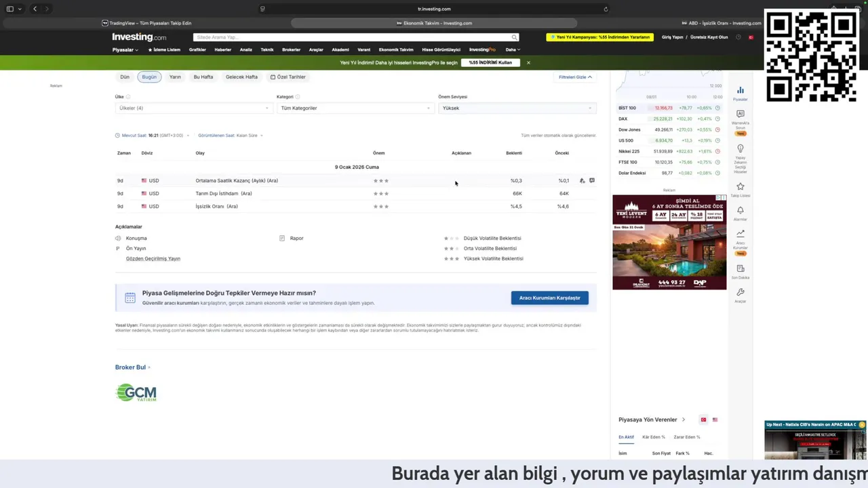Open the Analiz menu item
This screenshot has height=488, width=868.
[x=246, y=49]
